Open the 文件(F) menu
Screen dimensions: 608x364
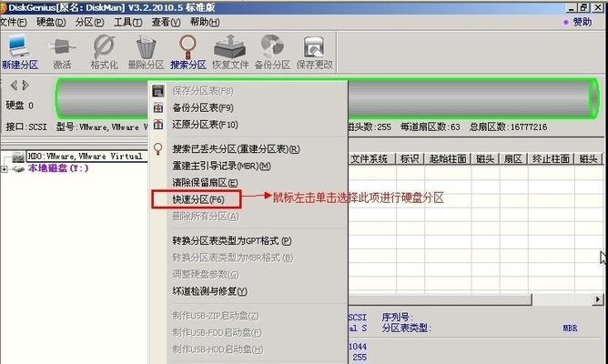(13, 22)
